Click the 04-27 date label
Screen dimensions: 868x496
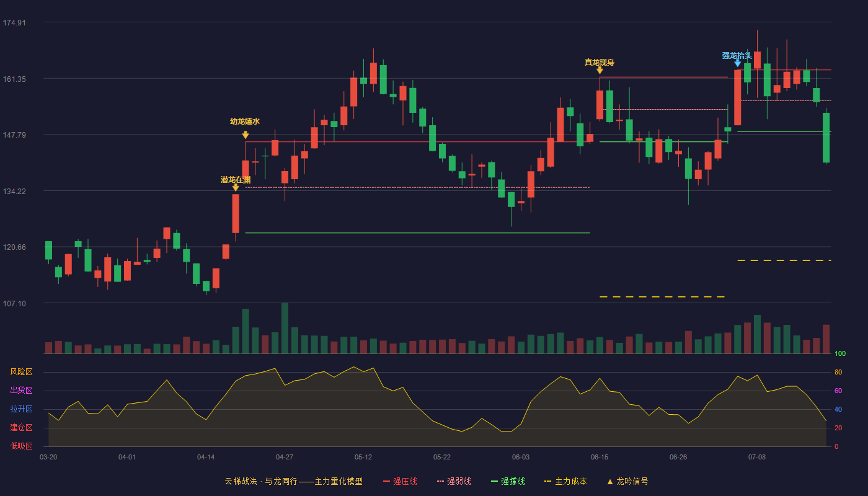pos(285,457)
